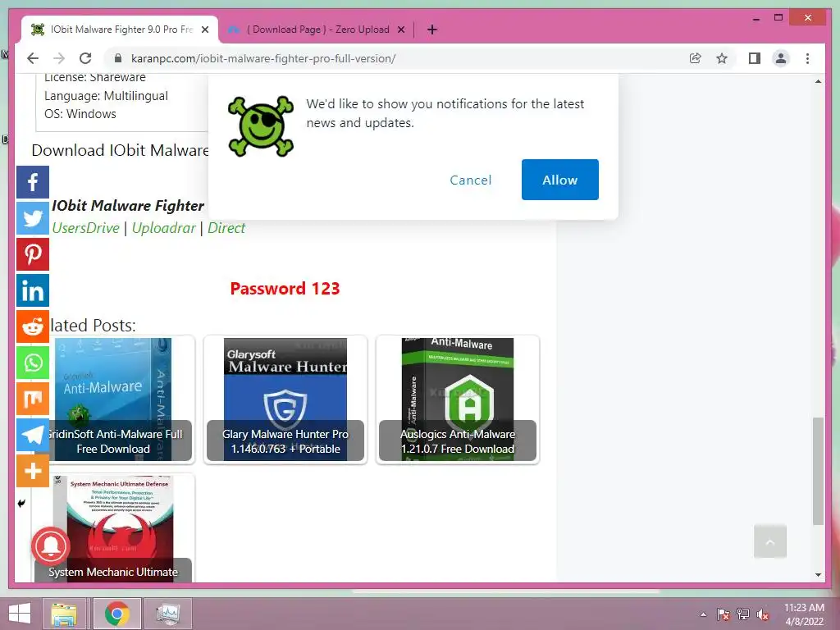
Task: Open Chrome profile avatar menu
Action: [x=781, y=58]
